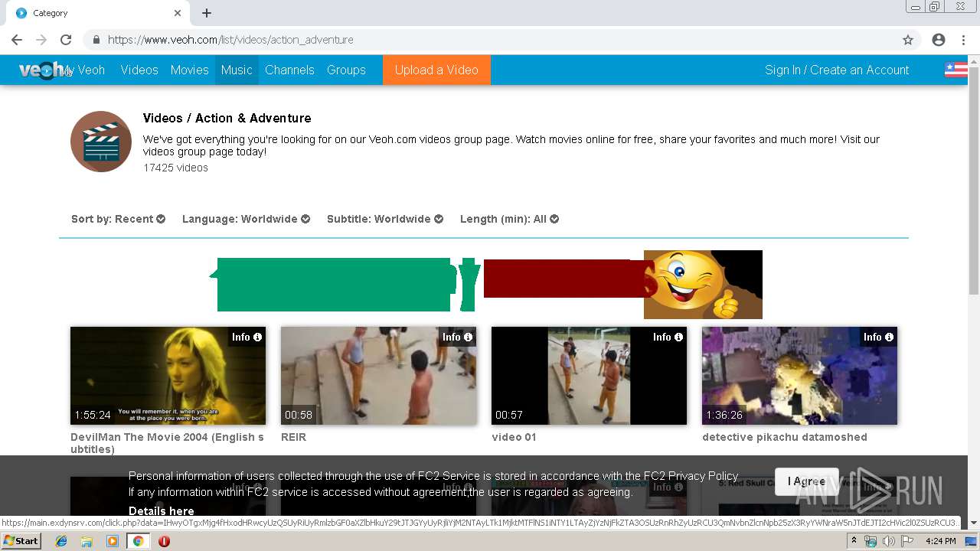Expand Language: Worldwide dropdown

tap(246, 219)
